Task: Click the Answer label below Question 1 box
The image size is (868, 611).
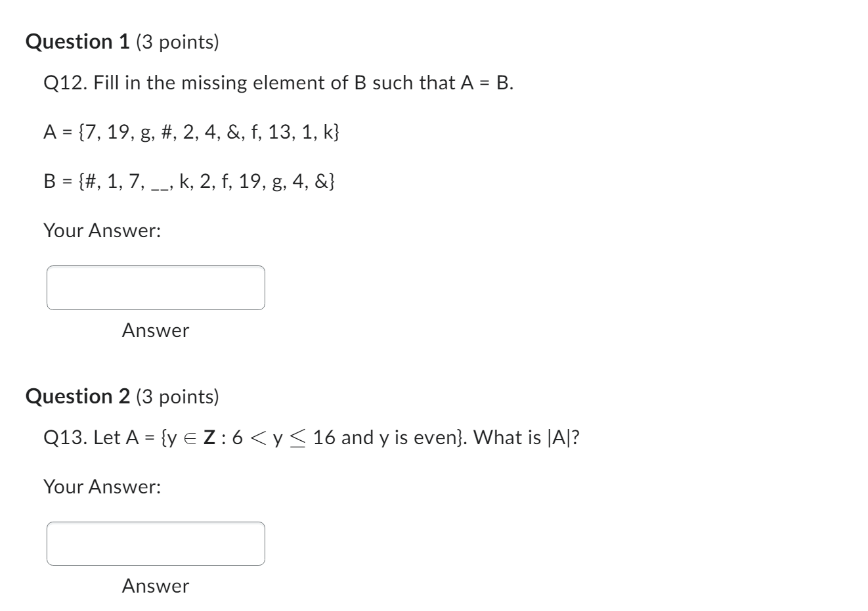Action: point(155,330)
